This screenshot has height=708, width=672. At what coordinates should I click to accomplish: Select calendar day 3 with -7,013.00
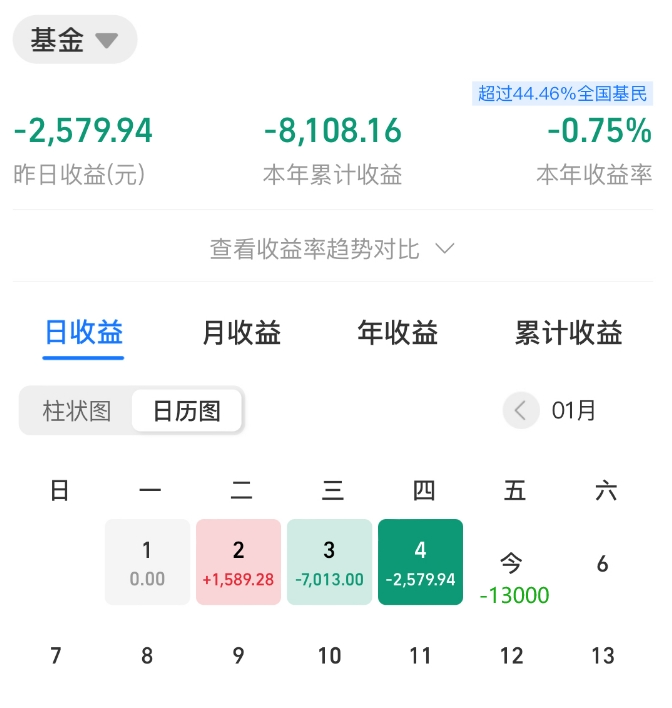329,562
